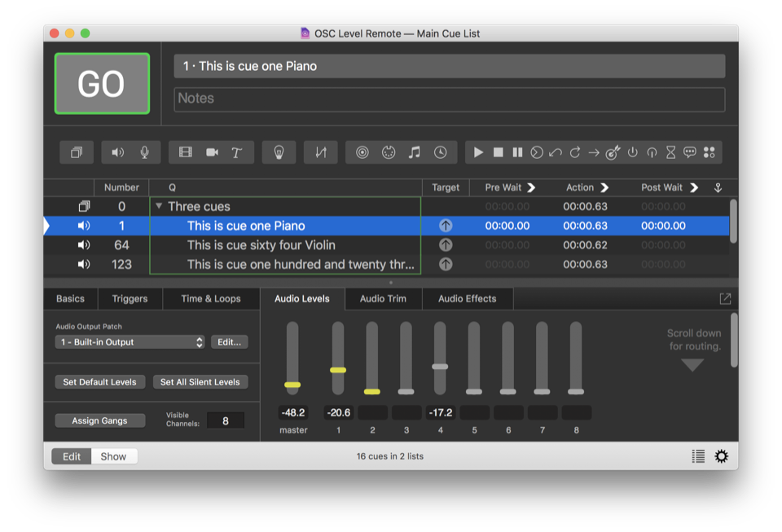The width and height of the screenshot is (782, 532).
Task: Switch to Show mode
Action: click(113, 456)
